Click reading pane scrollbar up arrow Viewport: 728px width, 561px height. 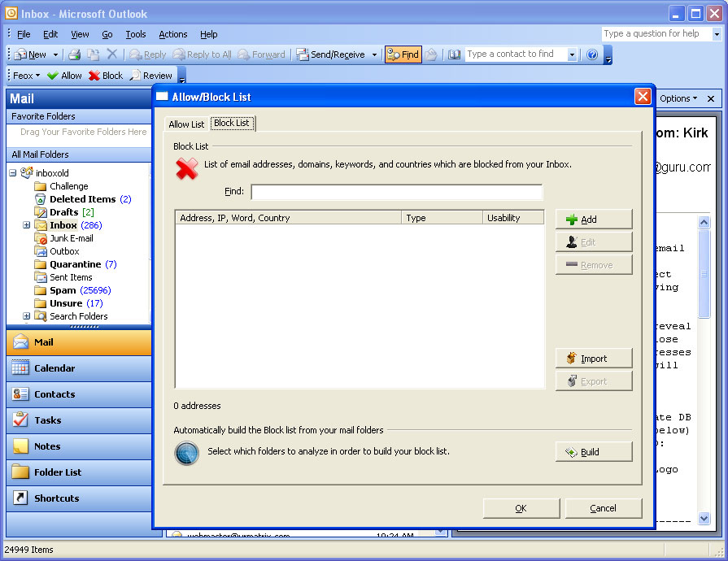click(x=704, y=222)
